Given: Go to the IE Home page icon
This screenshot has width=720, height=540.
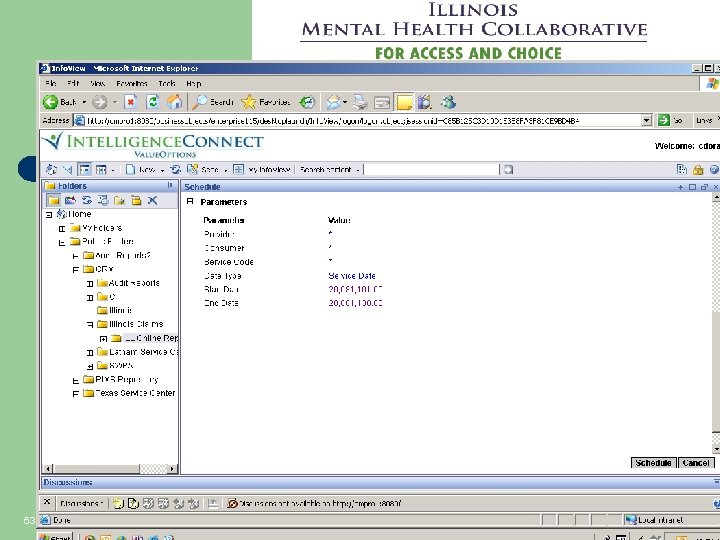Looking at the screenshot, I should (174, 102).
